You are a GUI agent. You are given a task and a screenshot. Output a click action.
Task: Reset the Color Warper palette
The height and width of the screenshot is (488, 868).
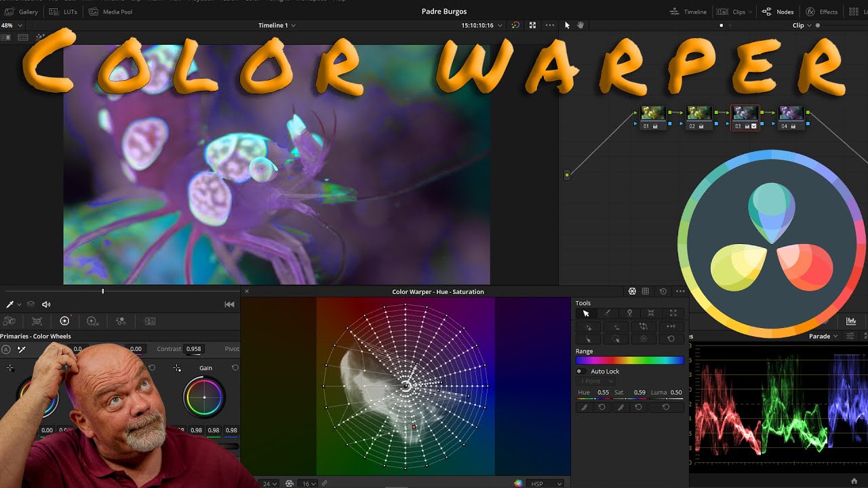[663, 291]
